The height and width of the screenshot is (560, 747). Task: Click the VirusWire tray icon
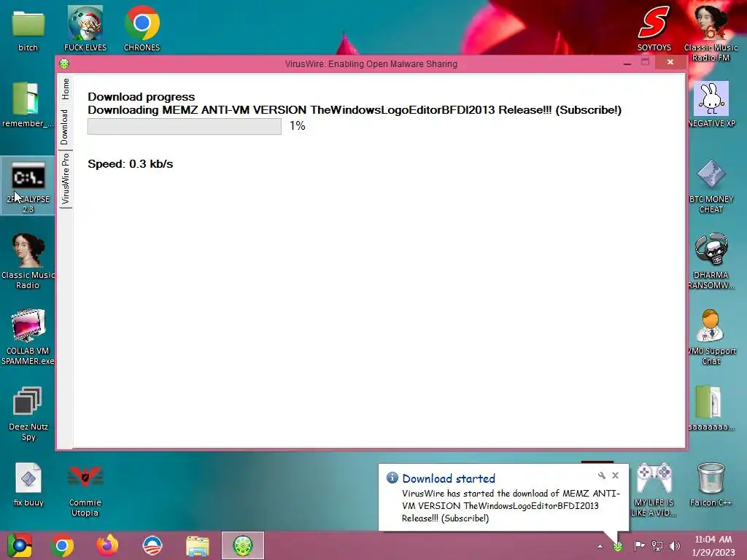point(618,546)
